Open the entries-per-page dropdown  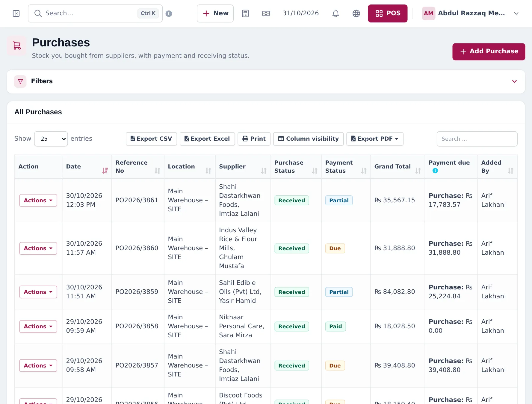(x=51, y=139)
